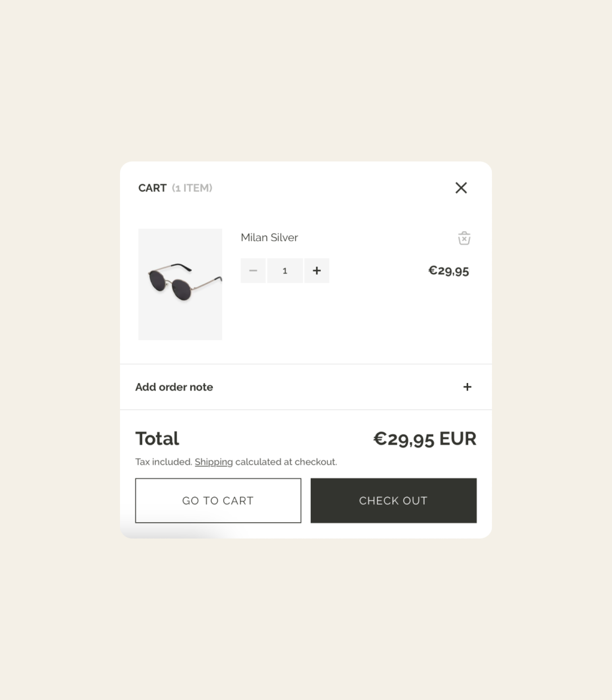
Task: Click the minus icon to decrease quantity
Action: 253,270
